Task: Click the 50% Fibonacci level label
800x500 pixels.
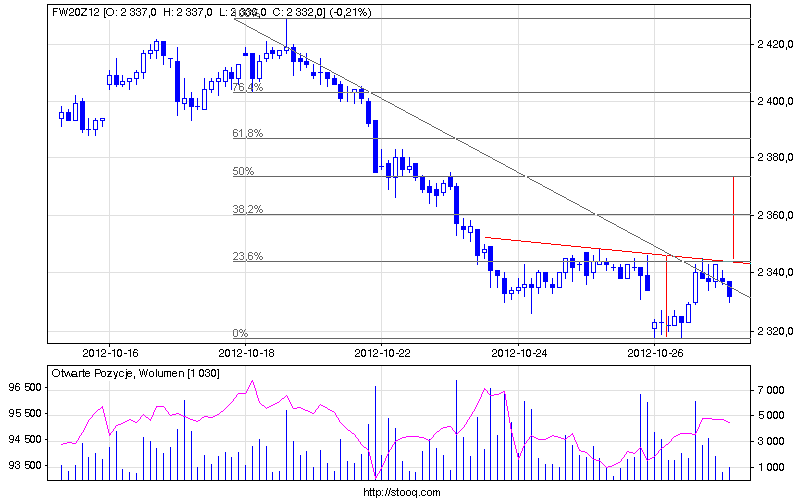Action: pos(243,171)
